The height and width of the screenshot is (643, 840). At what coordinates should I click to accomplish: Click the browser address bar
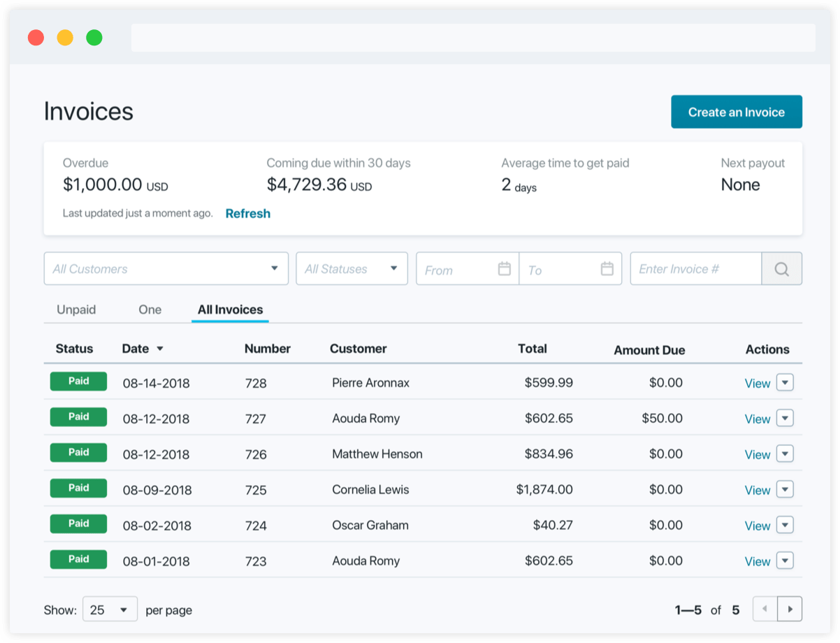coord(473,38)
